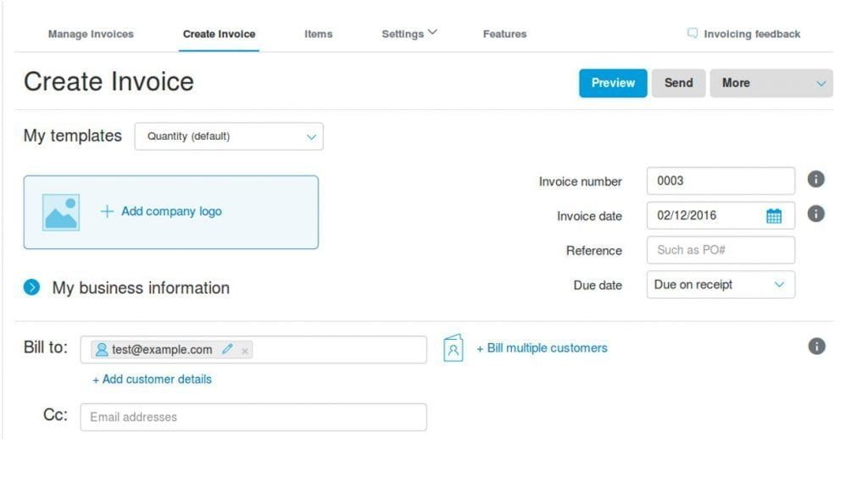Open the Settings menu

pos(409,34)
